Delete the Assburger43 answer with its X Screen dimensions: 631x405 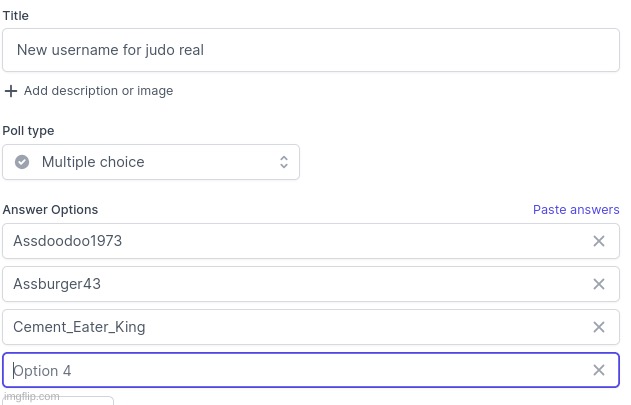[x=598, y=284]
